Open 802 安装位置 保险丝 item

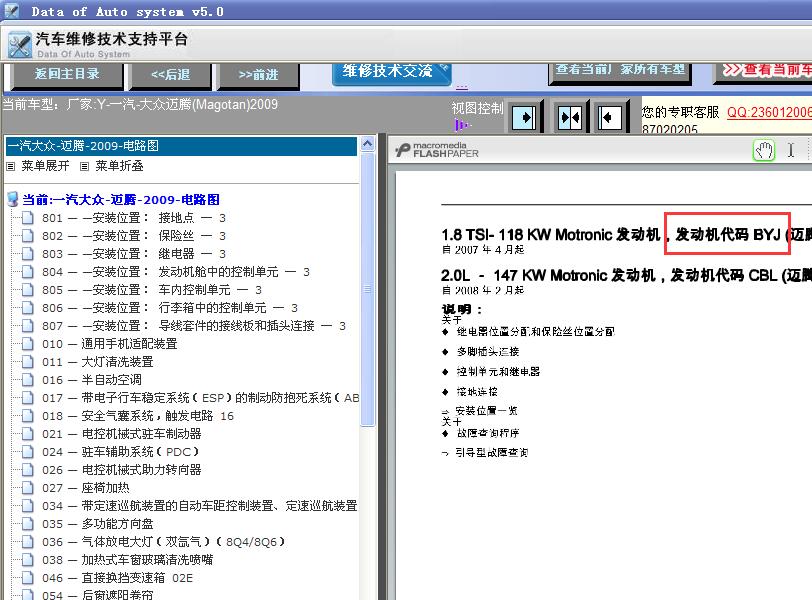(x=134, y=236)
